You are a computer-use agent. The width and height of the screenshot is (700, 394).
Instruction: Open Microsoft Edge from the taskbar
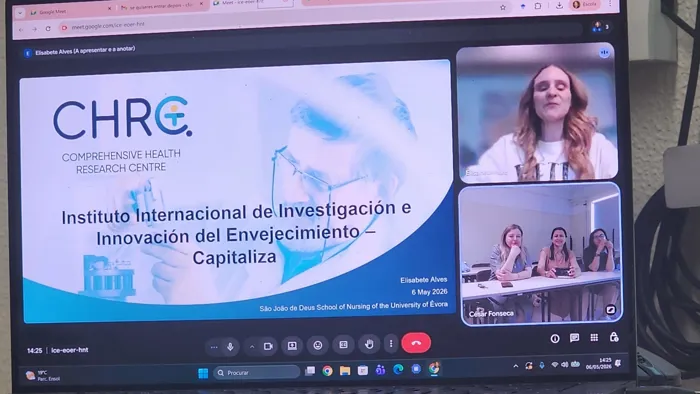pos(398,369)
